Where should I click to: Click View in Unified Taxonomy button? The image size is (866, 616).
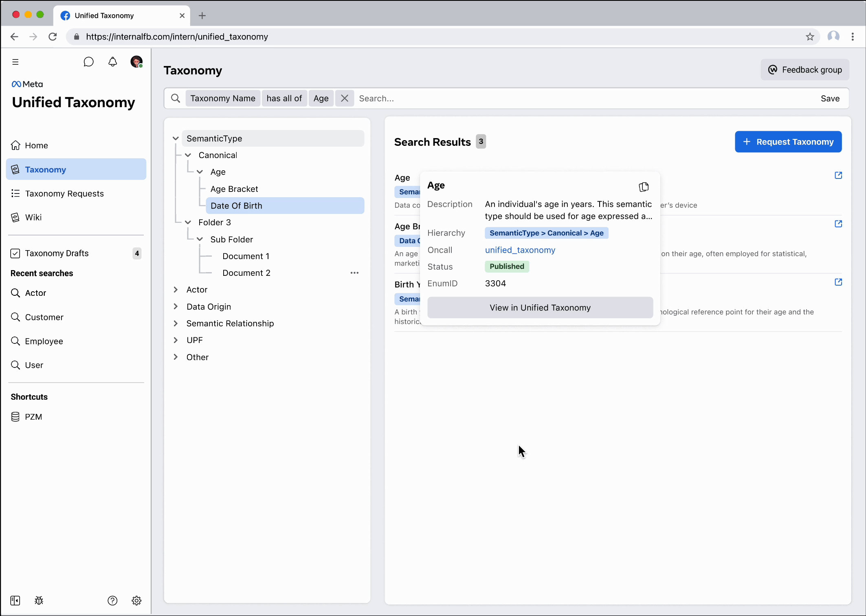[540, 308]
